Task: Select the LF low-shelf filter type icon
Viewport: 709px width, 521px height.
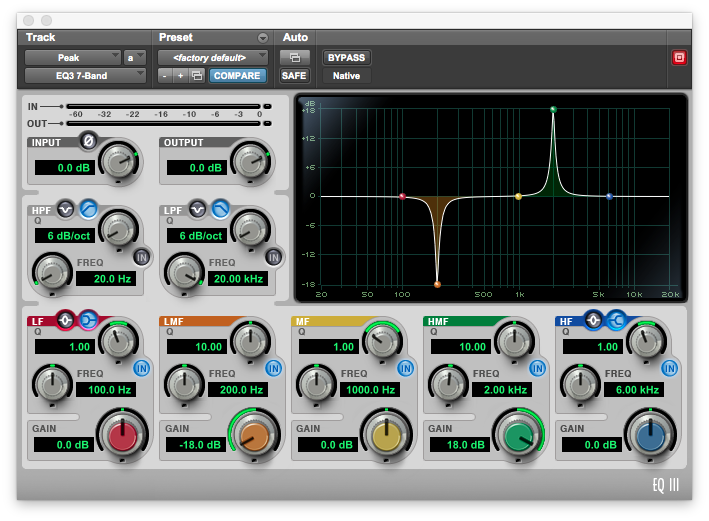Action: pyautogui.click(x=87, y=320)
